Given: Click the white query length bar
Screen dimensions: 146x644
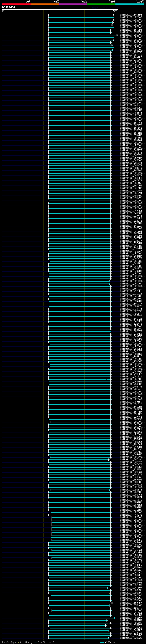Looking at the screenshot, I should [x=60, y=10].
